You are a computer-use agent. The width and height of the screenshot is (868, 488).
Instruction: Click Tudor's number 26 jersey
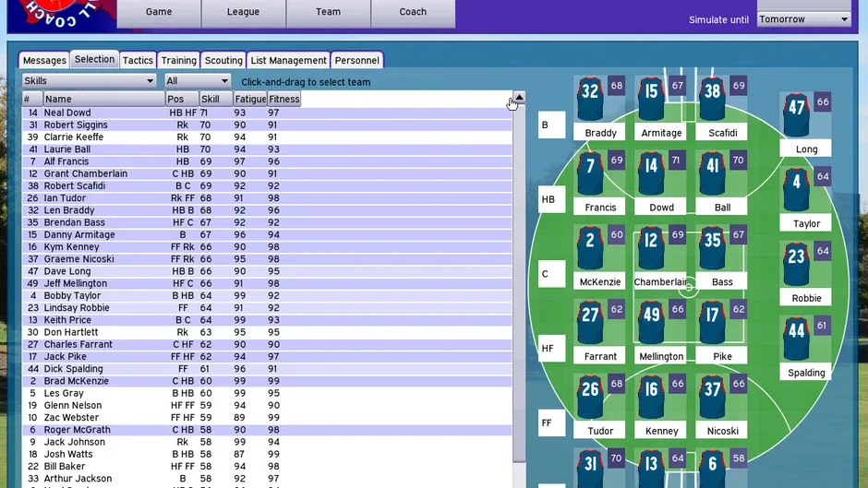point(589,397)
